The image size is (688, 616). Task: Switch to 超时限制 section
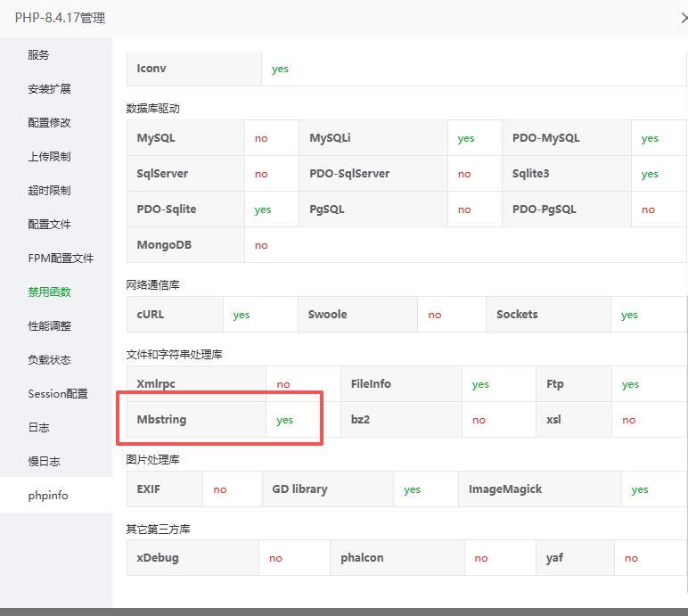click(49, 191)
